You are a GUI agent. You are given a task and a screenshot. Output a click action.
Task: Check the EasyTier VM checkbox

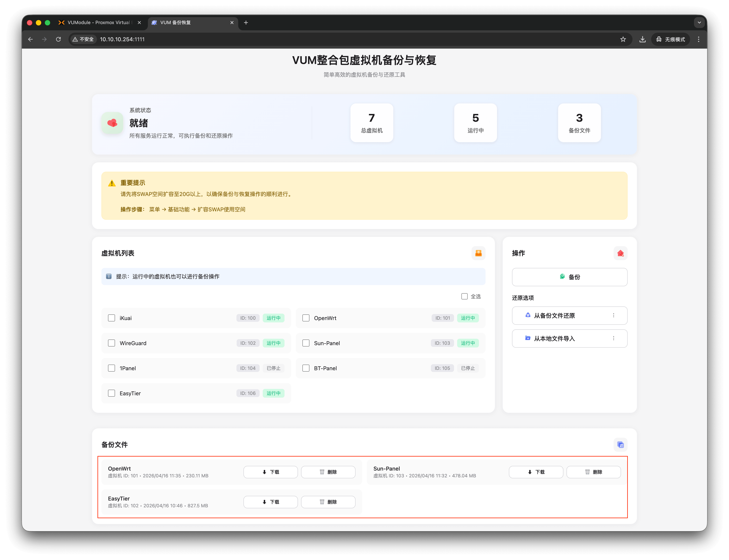112,393
